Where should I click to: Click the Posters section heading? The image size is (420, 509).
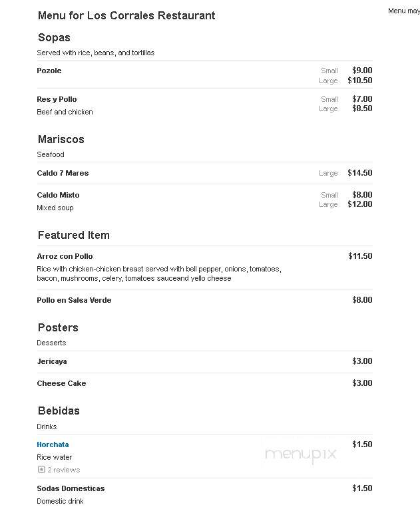[x=58, y=327]
